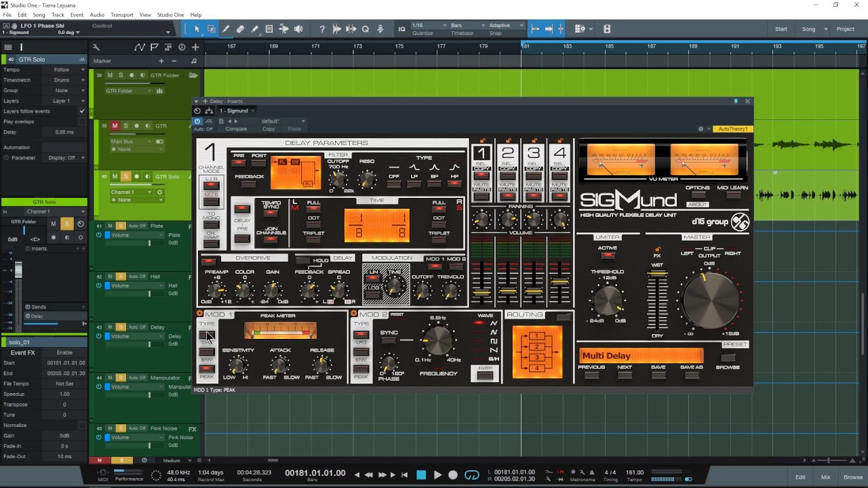The height and width of the screenshot is (488, 868).
Task: Add a marker with the plus button
Action: [161, 61]
